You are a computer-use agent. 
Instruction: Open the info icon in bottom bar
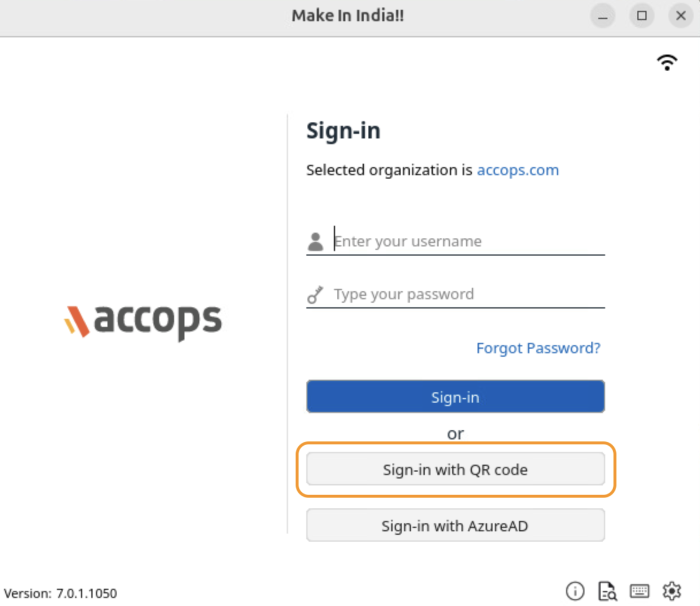point(575,590)
